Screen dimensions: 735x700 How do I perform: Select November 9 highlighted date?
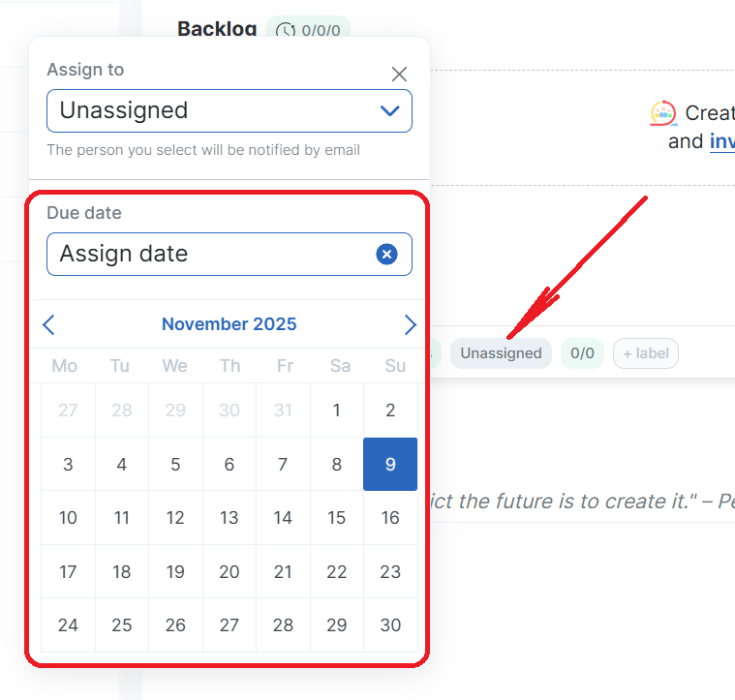[390, 464]
